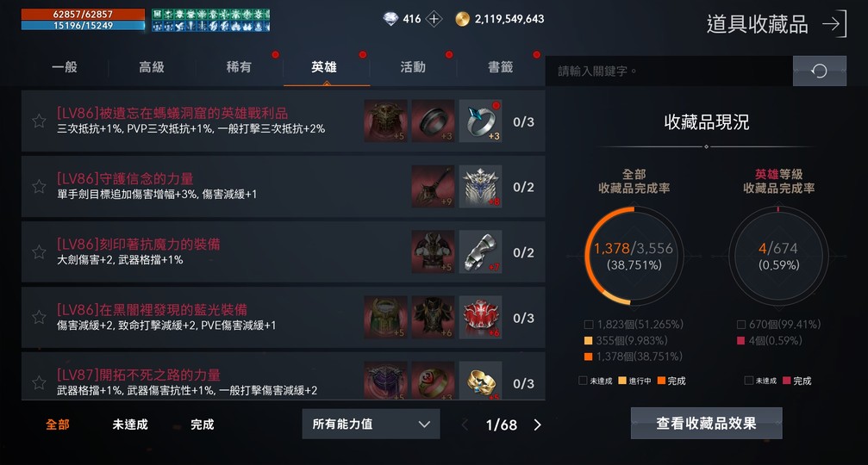Select the blue gem ring icon in first row
Image resolution: width=868 pixels, height=465 pixels.
pyautogui.click(x=480, y=121)
